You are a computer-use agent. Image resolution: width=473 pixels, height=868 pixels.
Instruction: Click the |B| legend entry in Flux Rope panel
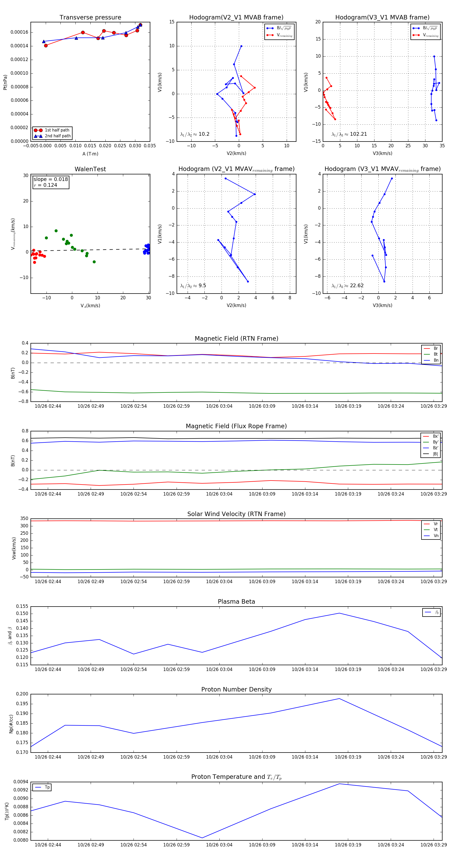tap(431, 454)
